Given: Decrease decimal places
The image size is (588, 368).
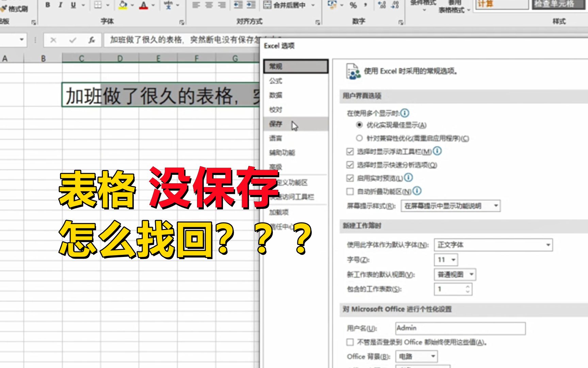Looking at the screenshot, I should pyautogui.click(x=395, y=5).
